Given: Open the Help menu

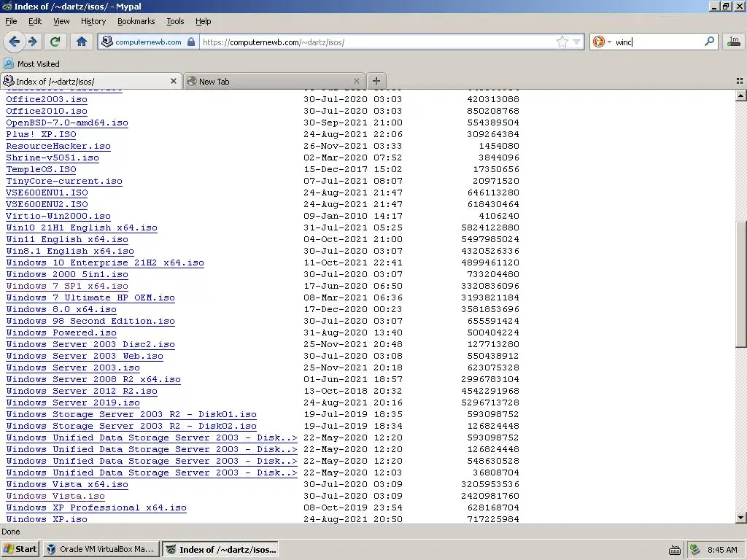Looking at the screenshot, I should pyautogui.click(x=203, y=21).
